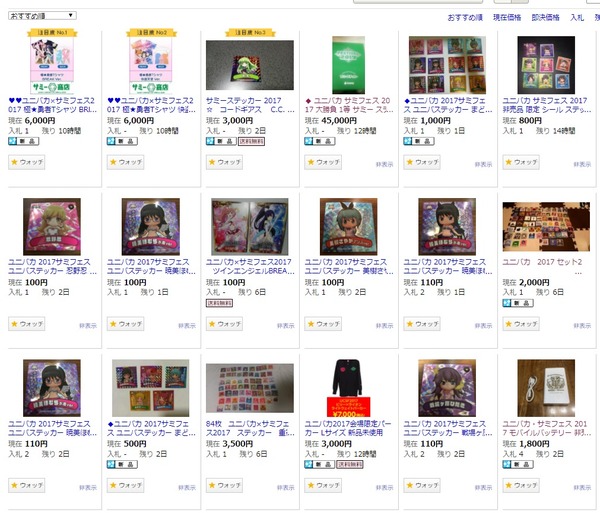Viewport: 600px width, 513px height.
Task: Watch the 3,000円 コードギアス sticker listing
Action: 224,162
